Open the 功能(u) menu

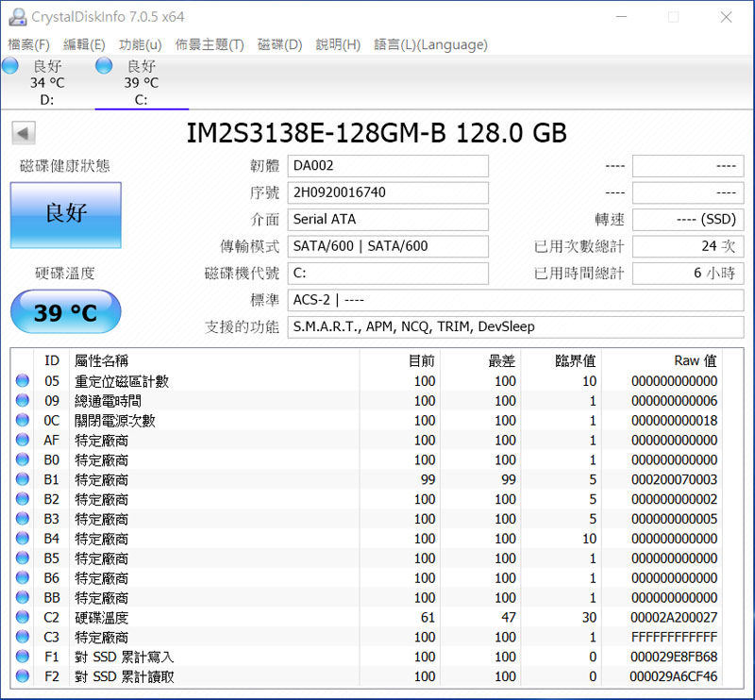140,44
